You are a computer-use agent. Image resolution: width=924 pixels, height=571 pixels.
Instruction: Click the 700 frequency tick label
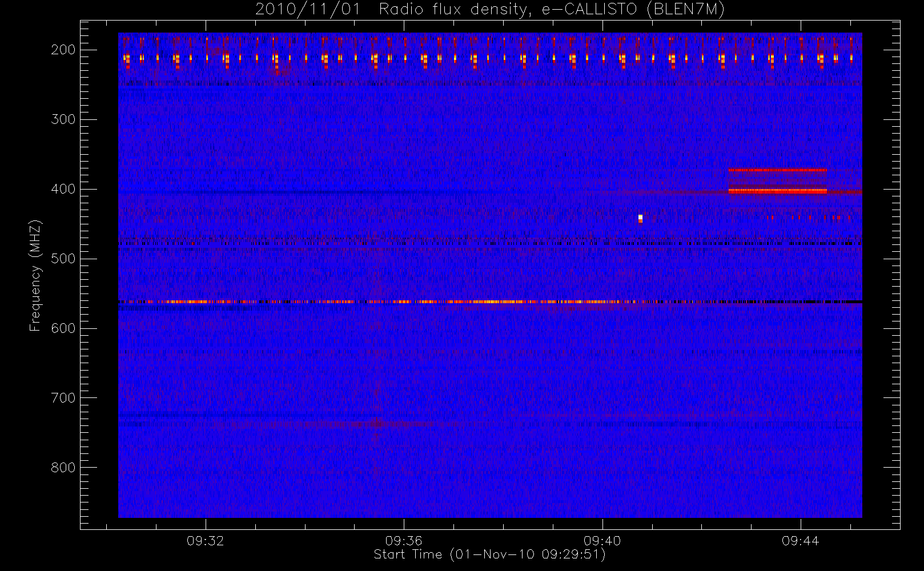(63, 398)
